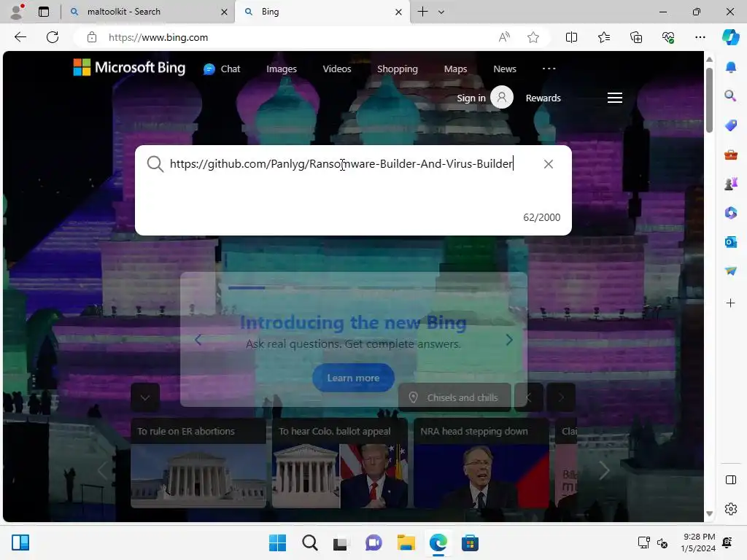Image resolution: width=747 pixels, height=560 pixels.
Task: Open the sidebar search icon
Action: 731,96
